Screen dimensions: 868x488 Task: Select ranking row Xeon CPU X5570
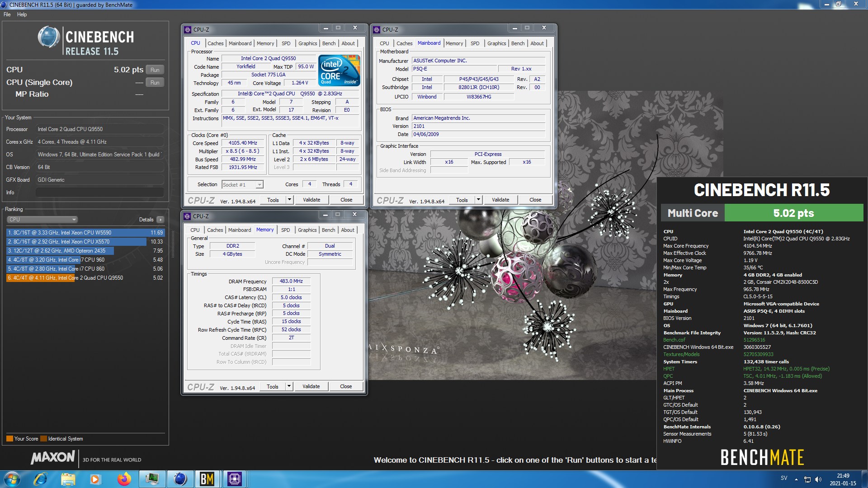85,242
